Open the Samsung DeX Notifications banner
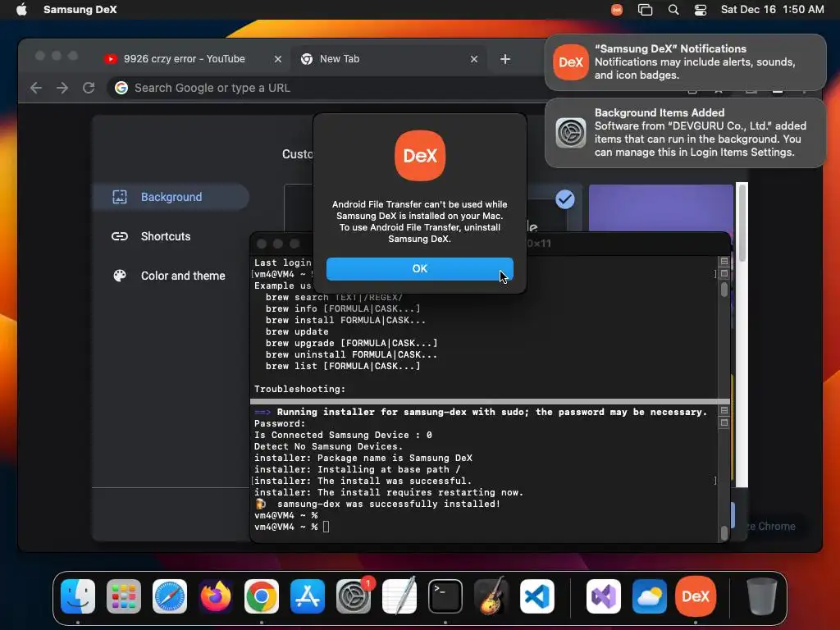Screen dimensions: 840x630 685,62
